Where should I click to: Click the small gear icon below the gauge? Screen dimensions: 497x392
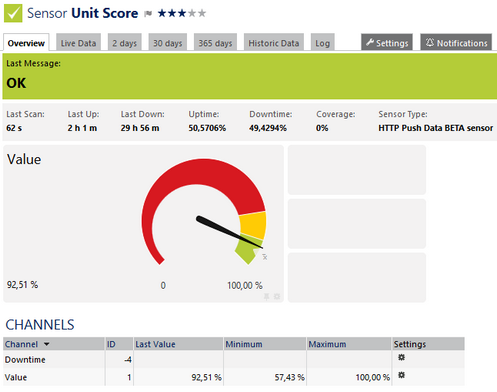(x=277, y=296)
